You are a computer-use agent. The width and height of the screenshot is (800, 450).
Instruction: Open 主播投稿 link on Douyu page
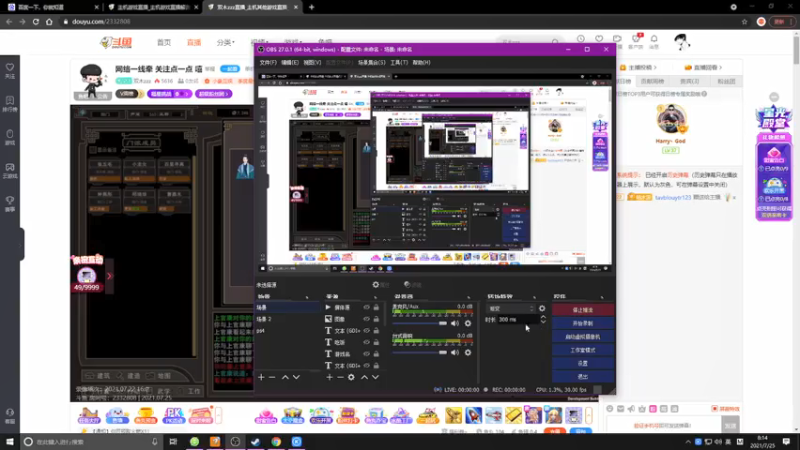click(638, 67)
